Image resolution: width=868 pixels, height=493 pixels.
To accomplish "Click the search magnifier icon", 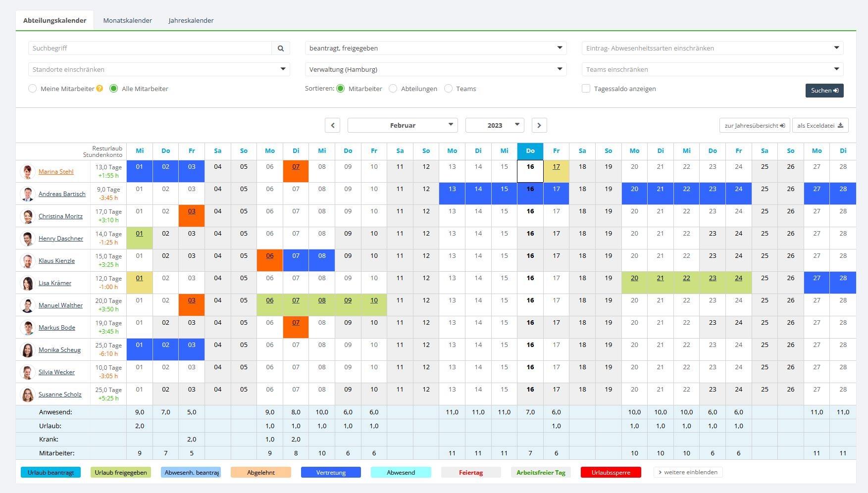I will pos(281,48).
